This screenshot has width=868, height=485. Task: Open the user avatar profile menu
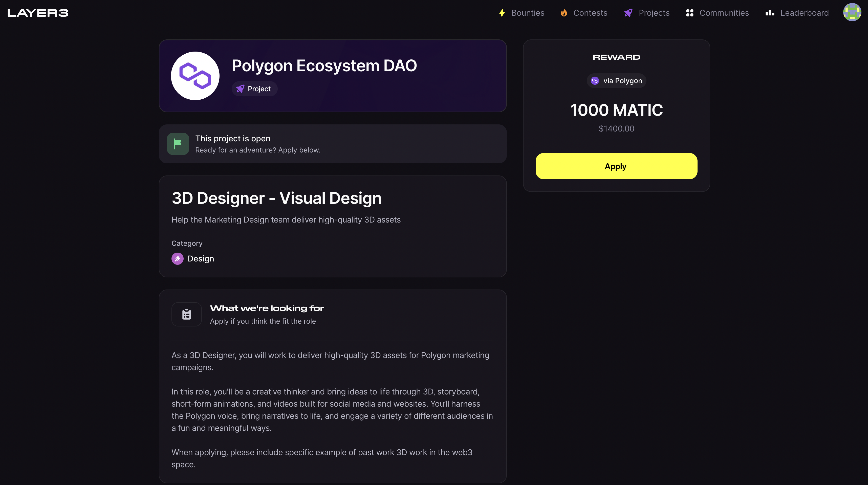pyautogui.click(x=852, y=12)
